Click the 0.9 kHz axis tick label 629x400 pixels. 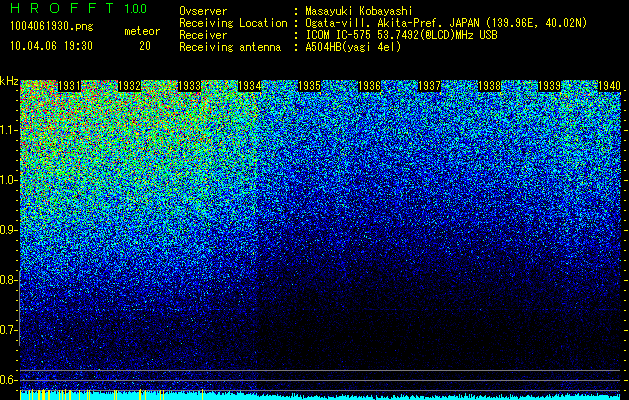pyautogui.click(x=9, y=230)
